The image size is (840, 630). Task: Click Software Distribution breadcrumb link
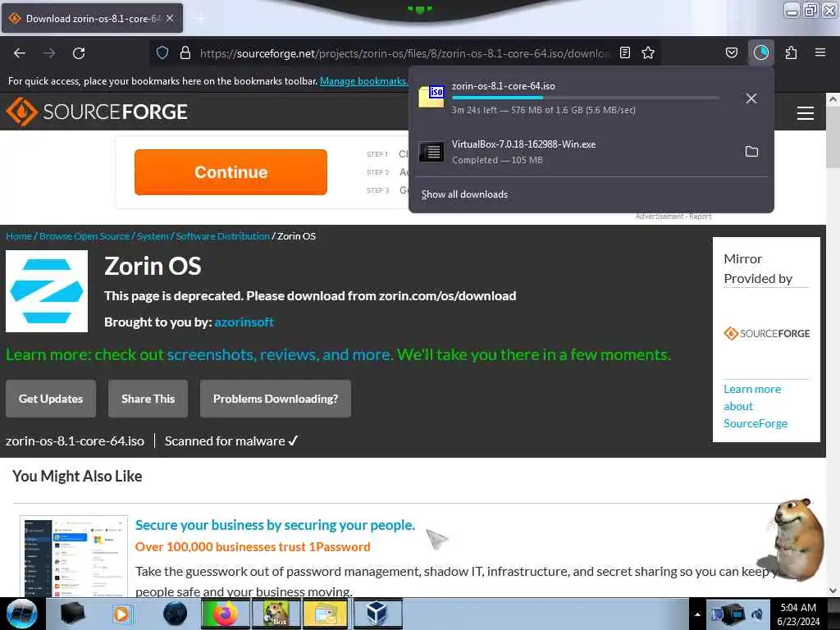pyautogui.click(x=223, y=236)
